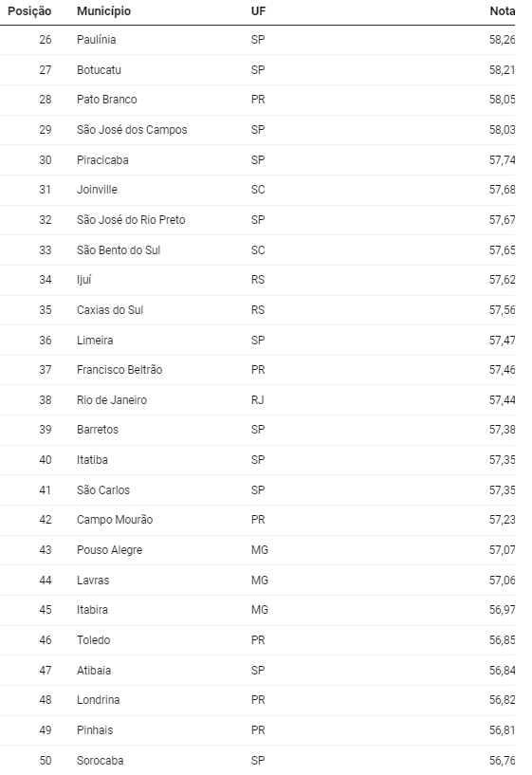
Task: Click the Ijuí municipality name
Action: pos(84,280)
